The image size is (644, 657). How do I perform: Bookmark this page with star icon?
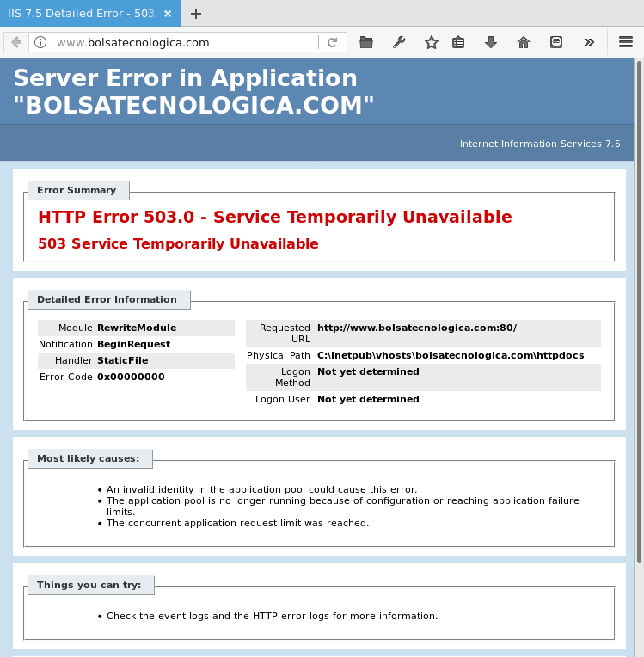[x=431, y=42]
